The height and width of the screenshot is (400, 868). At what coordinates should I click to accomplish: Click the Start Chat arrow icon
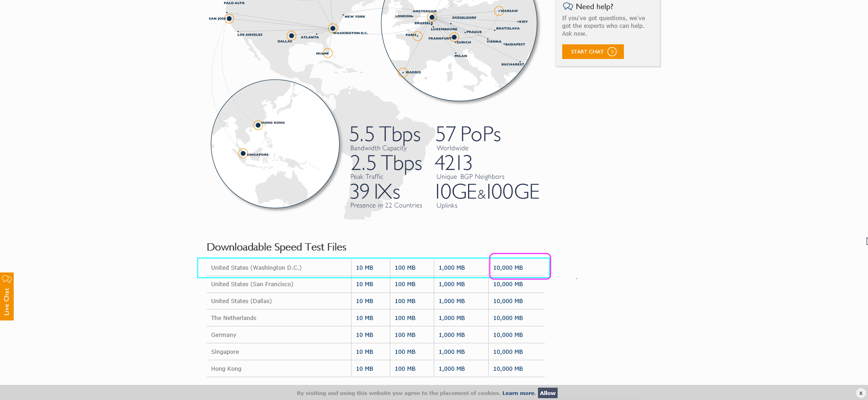coord(612,52)
